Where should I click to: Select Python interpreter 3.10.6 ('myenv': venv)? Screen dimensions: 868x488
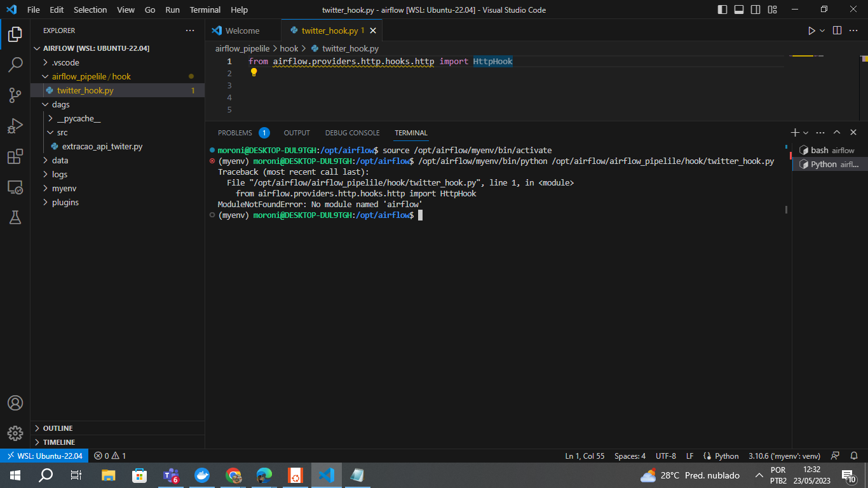click(x=784, y=456)
